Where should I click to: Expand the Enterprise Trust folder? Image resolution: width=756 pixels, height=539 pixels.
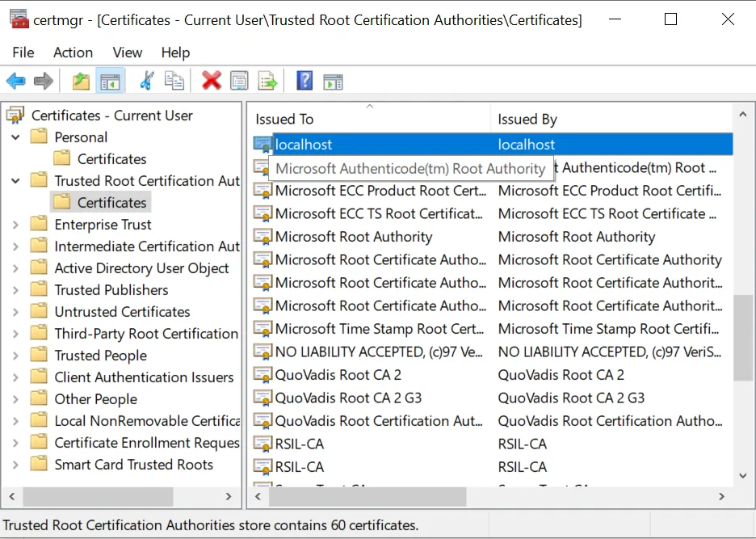(15, 225)
